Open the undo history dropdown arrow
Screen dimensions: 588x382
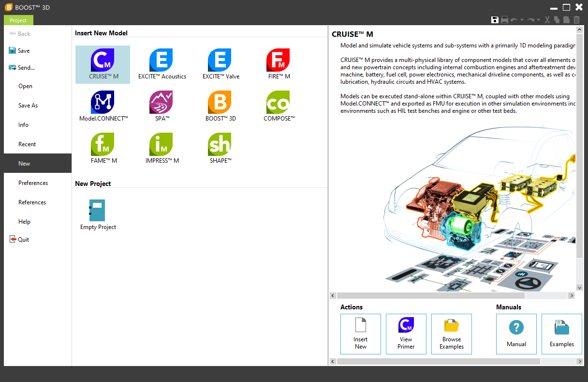[522, 20]
